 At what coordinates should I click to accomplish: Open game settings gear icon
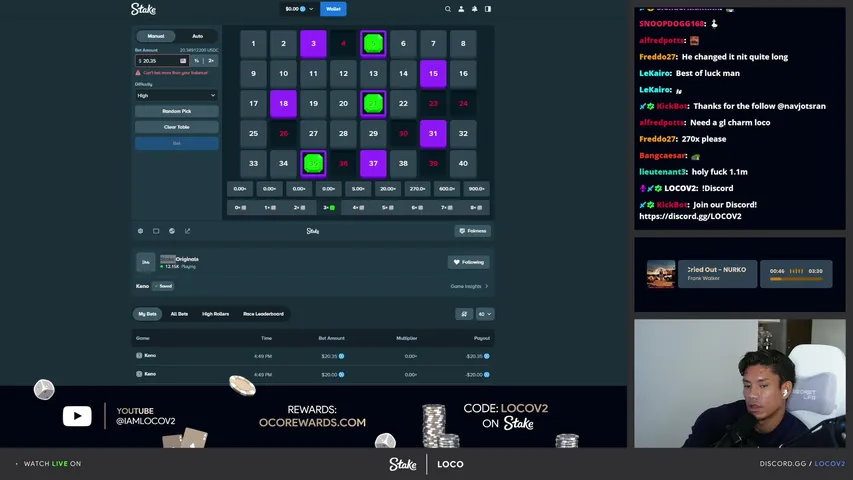pyautogui.click(x=140, y=231)
